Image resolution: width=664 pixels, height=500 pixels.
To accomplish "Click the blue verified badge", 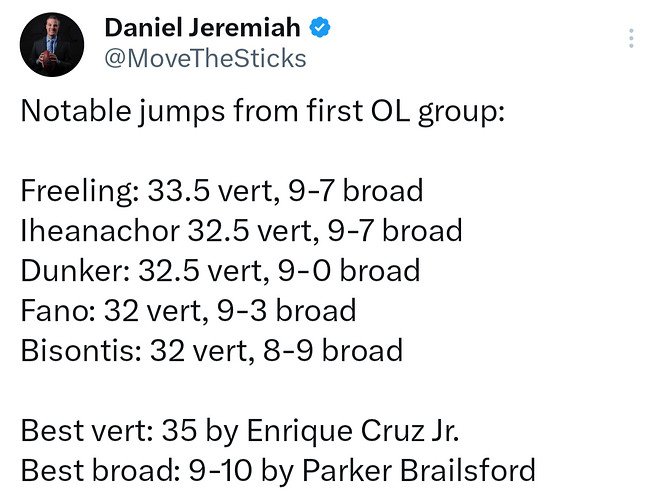I will (x=319, y=29).
